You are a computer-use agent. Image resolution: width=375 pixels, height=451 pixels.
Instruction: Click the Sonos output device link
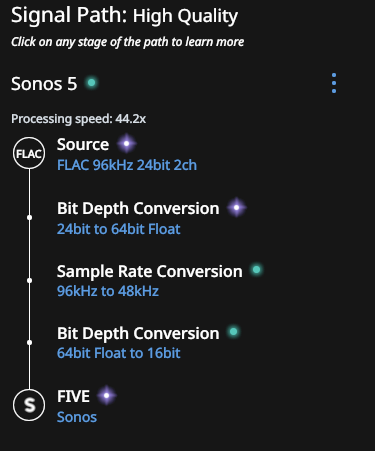point(77,417)
